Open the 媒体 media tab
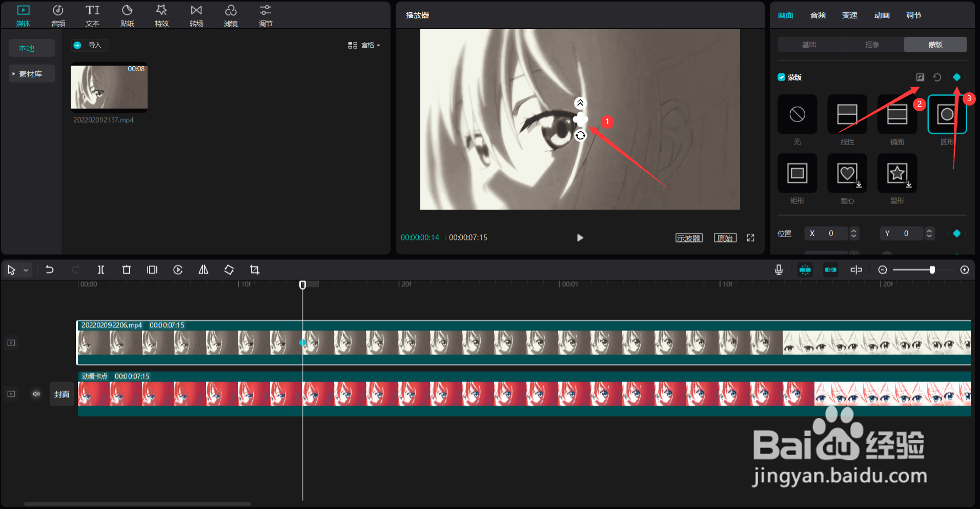The width and height of the screenshot is (980, 509). click(x=23, y=15)
